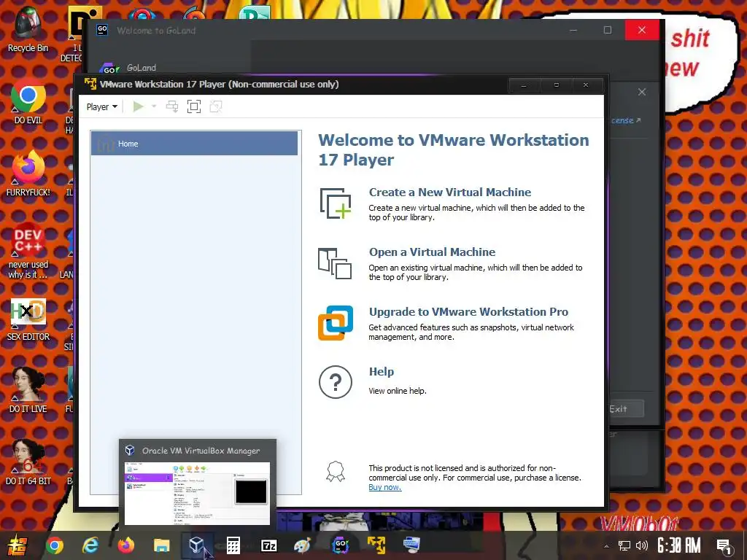This screenshot has width=747, height=560.
Task: Show hidden system tray icons
Action: (606, 546)
